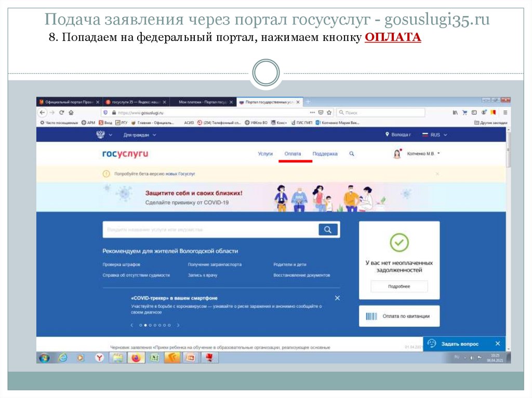Image resolution: width=532 pixels, height=398 pixels.
Task: Show the previous carousel slide
Action: [x=131, y=325]
